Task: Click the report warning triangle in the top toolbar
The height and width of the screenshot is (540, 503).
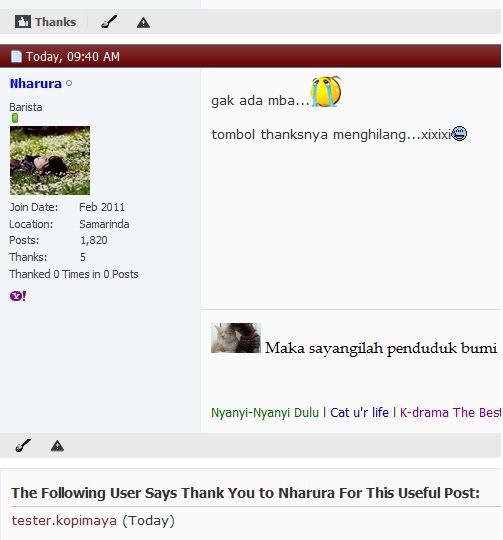Action: [x=143, y=23]
